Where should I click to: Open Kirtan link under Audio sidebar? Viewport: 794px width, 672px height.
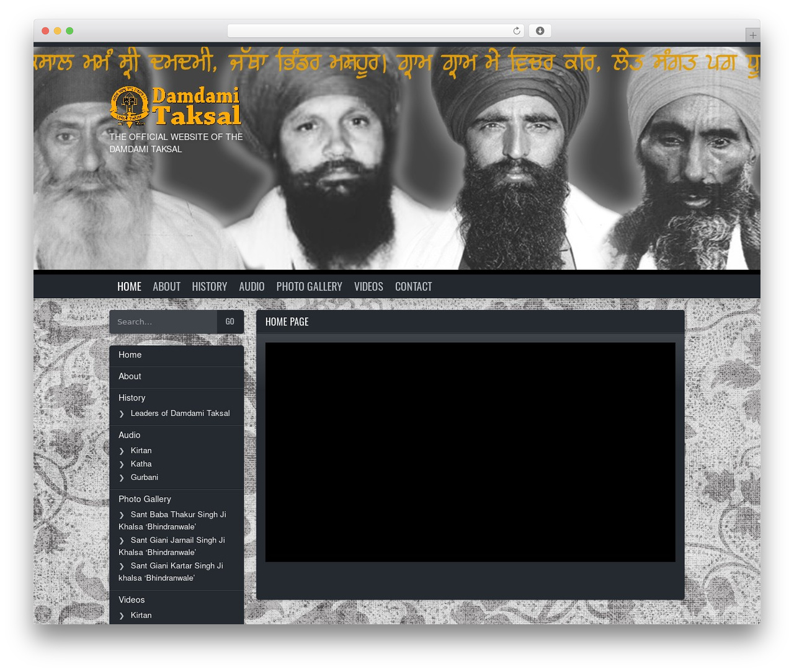[141, 451]
